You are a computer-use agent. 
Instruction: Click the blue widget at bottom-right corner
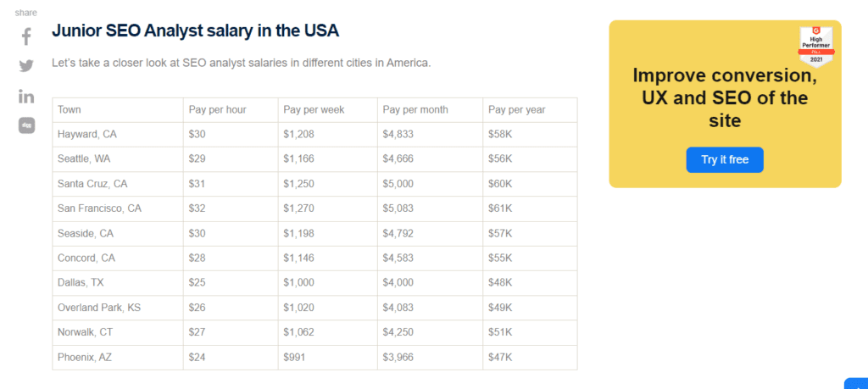(x=857, y=383)
